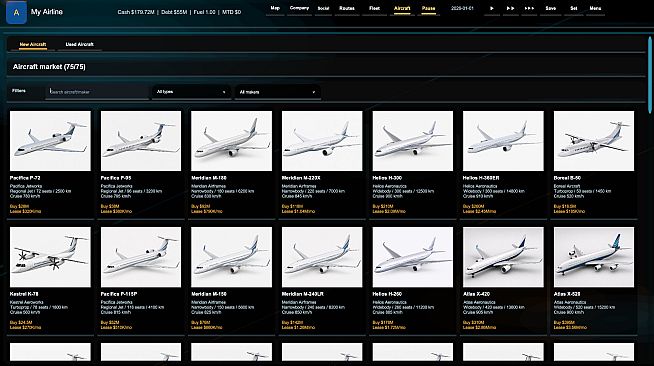The image size is (654, 366).
Task: Set game speed to double fast-forward
Action: tap(511, 8)
